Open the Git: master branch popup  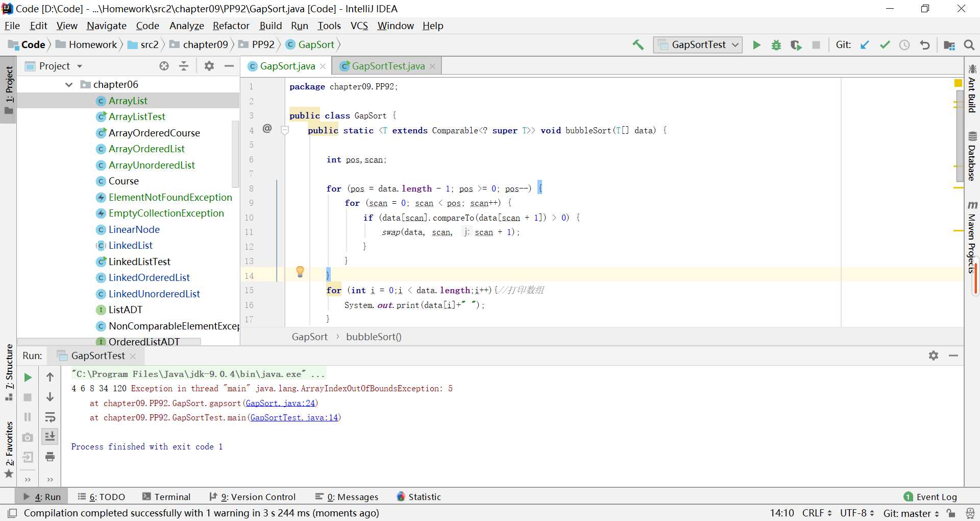click(911, 513)
